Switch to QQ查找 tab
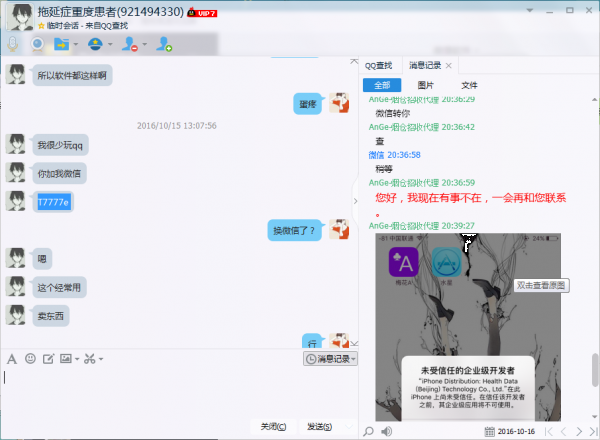600x440 pixels. 378,65
